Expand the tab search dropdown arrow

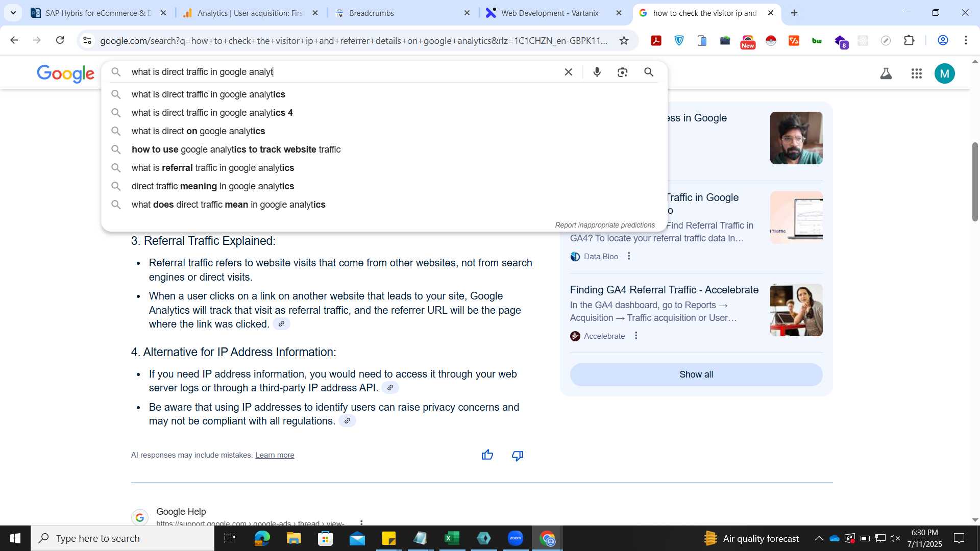click(x=13, y=13)
